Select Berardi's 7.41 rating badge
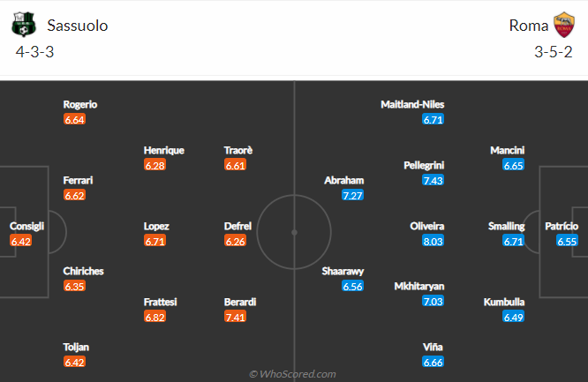The width and height of the screenshot is (588, 382). (235, 317)
